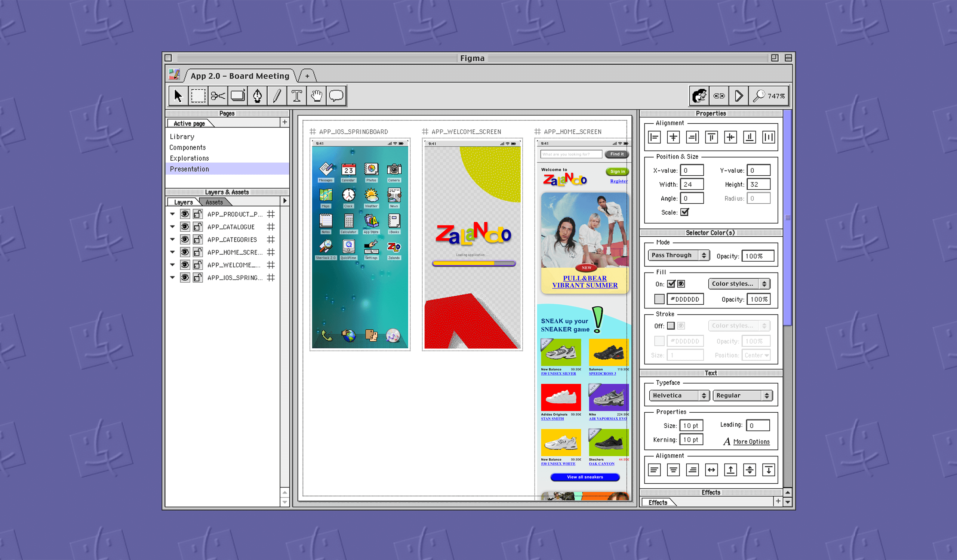This screenshot has width=957, height=560.
Task: Select the Text tool
Action: coord(296,96)
